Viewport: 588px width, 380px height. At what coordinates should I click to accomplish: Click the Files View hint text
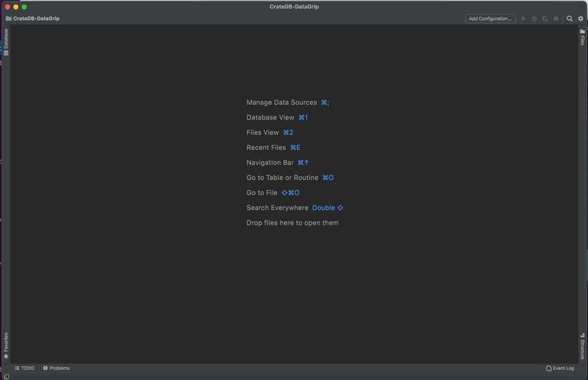(263, 133)
